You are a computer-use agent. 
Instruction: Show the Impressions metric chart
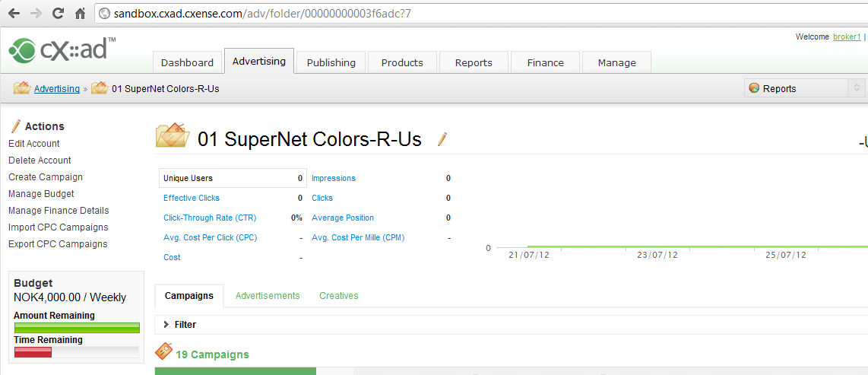[x=334, y=178]
